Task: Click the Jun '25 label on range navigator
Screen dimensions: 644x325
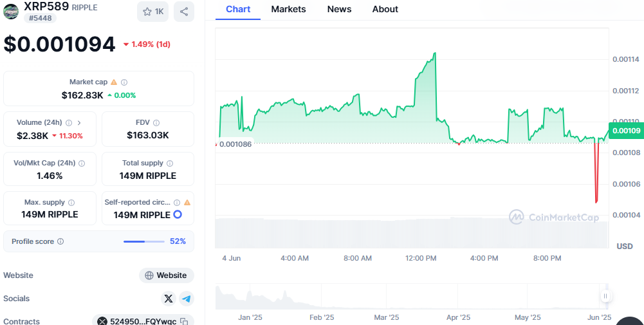Action: pyautogui.click(x=599, y=318)
